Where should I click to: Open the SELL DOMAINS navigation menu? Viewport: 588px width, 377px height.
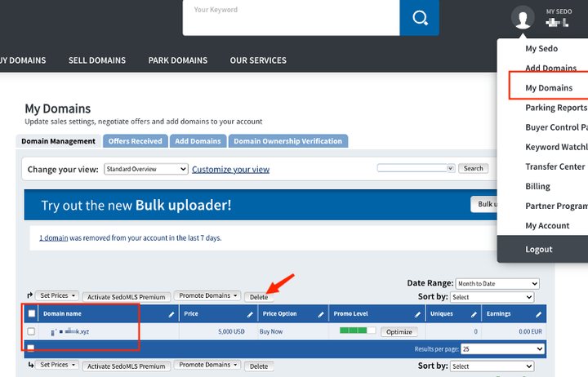(97, 60)
